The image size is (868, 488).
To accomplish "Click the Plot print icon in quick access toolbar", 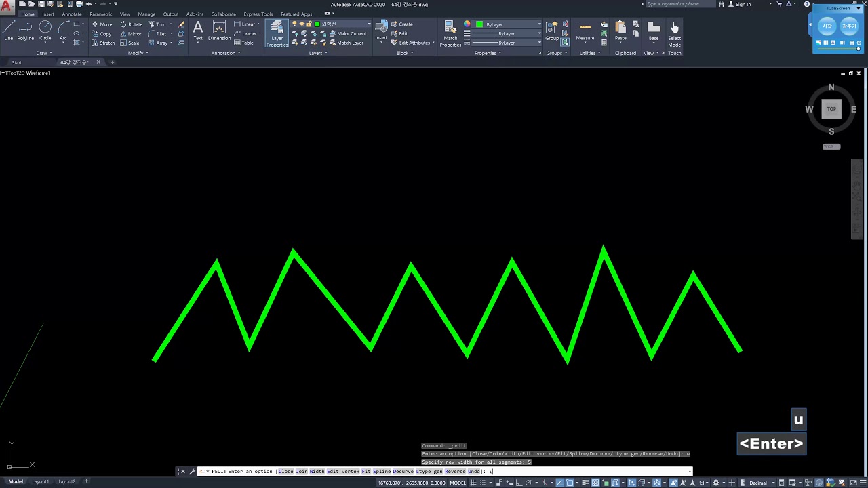I will (79, 4).
